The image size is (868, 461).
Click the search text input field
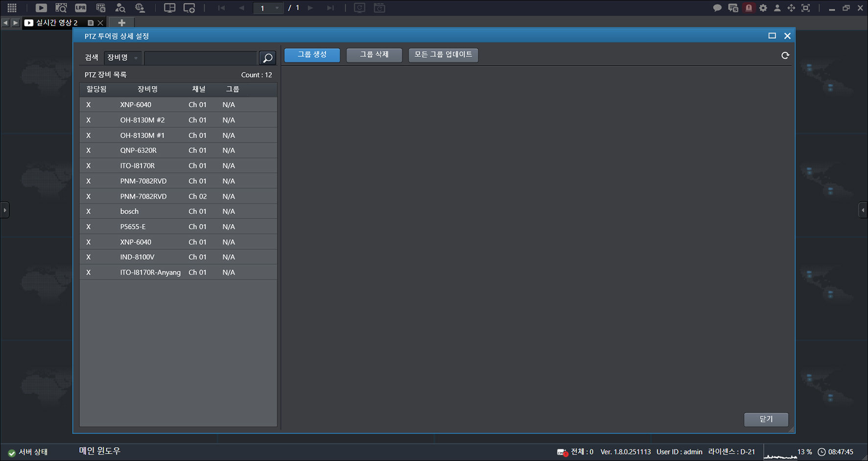pyautogui.click(x=201, y=58)
